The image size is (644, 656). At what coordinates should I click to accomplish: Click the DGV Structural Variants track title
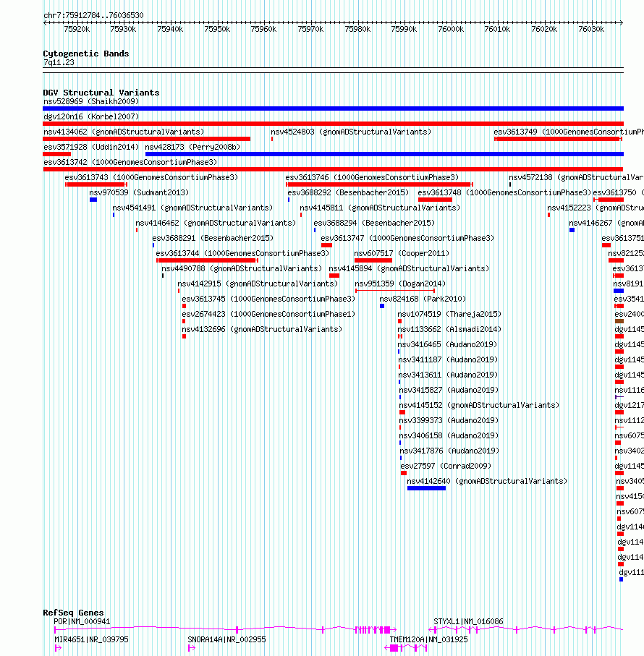click(x=101, y=93)
